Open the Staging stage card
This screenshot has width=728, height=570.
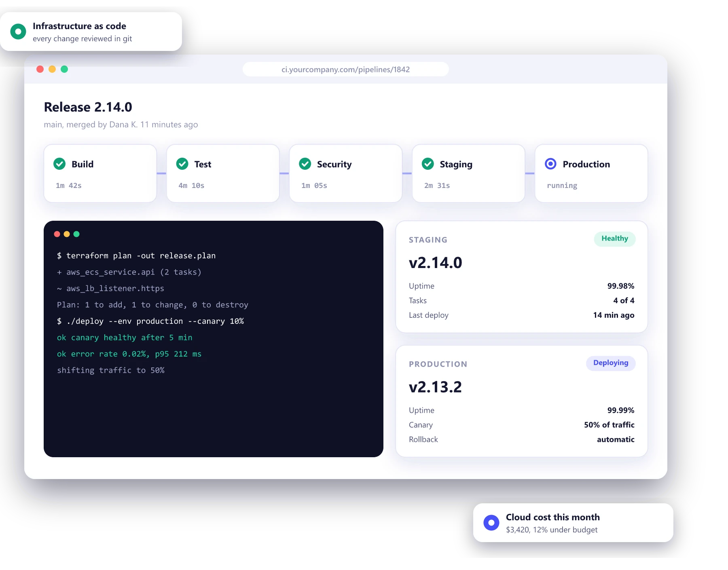(x=468, y=173)
